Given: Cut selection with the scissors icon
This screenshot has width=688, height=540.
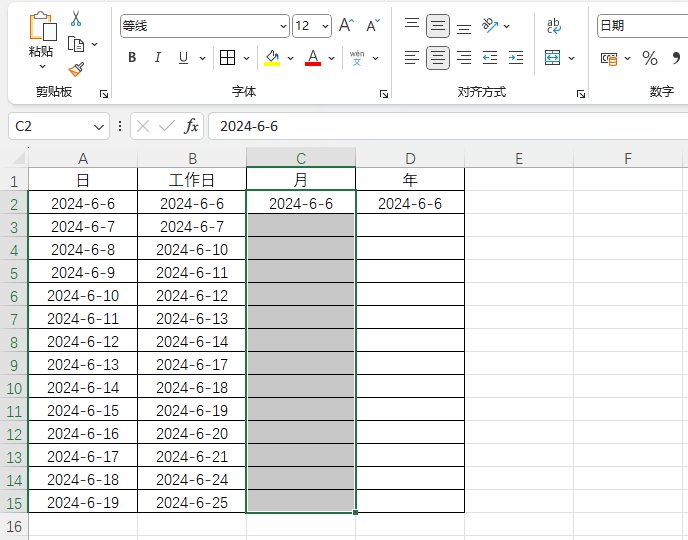Looking at the screenshot, I should point(76,18).
